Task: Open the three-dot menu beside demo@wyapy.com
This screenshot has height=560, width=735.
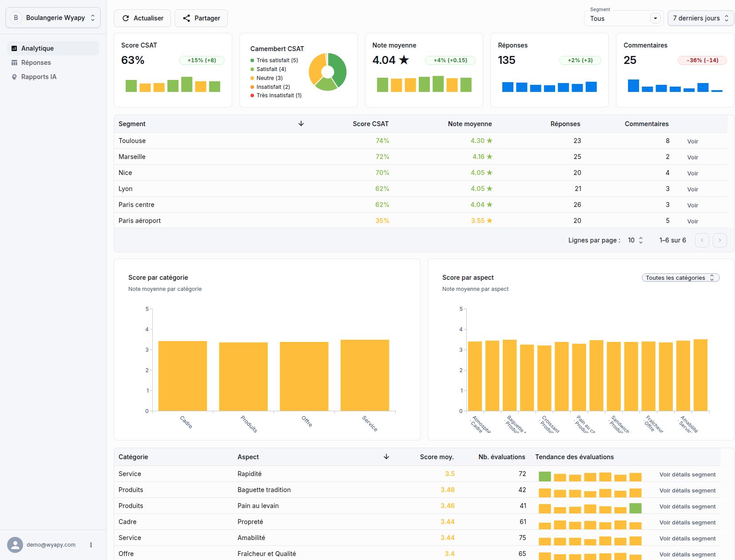Action: pyautogui.click(x=91, y=545)
